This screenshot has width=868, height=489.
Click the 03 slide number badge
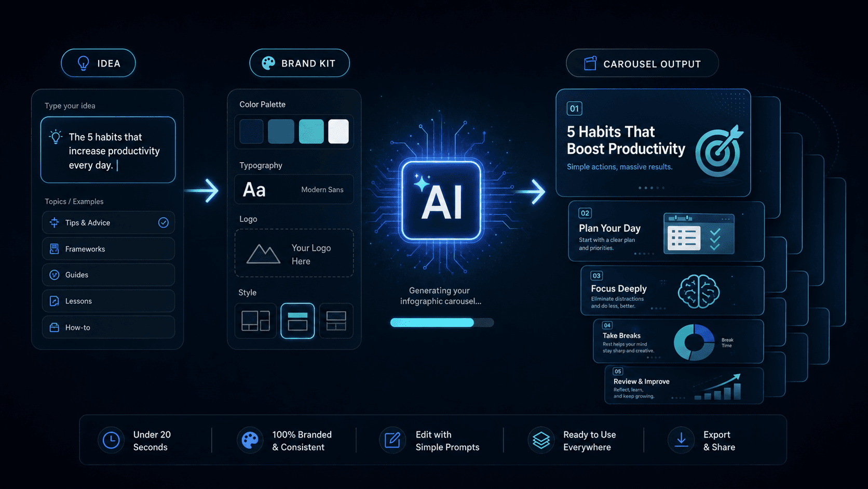(596, 275)
